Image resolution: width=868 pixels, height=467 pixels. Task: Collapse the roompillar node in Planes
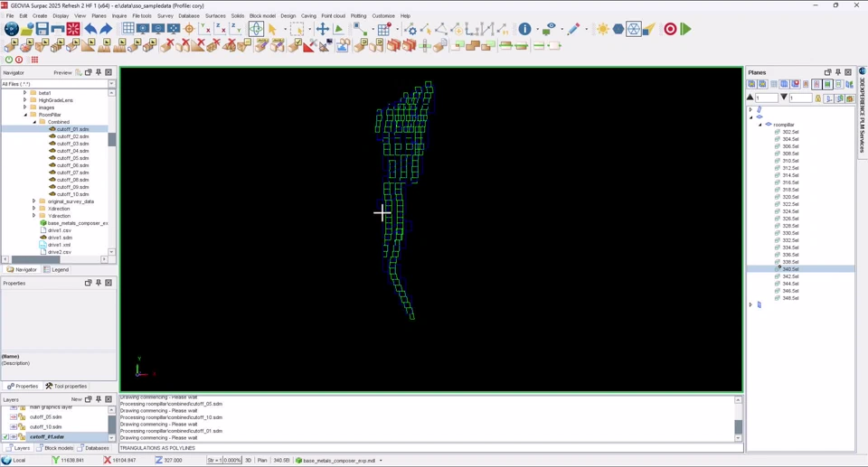760,125
